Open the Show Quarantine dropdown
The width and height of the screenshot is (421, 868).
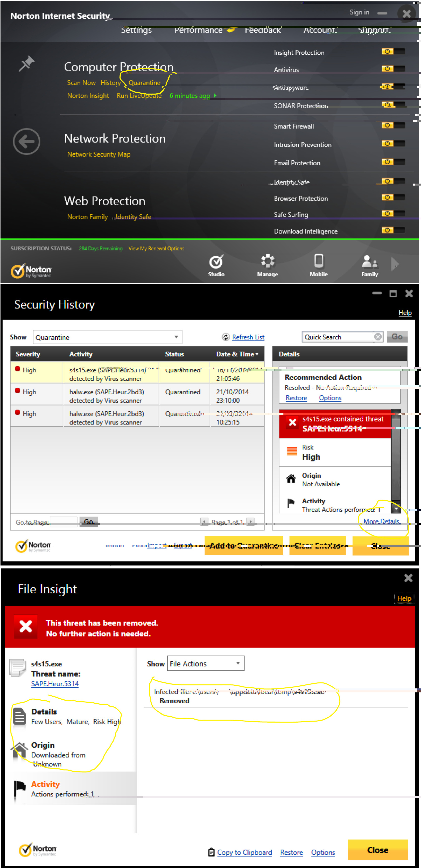[107, 337]
